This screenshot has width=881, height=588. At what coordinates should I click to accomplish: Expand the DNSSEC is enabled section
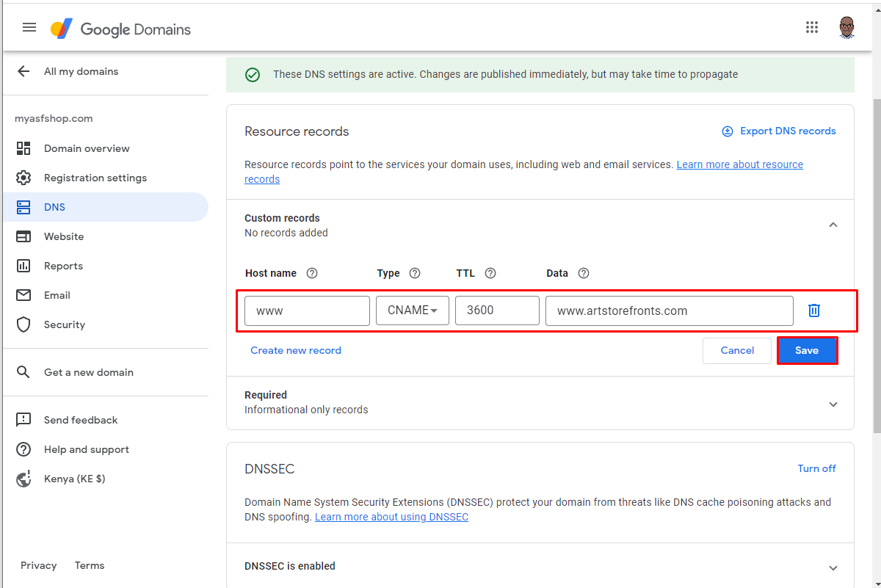[833, 566]
